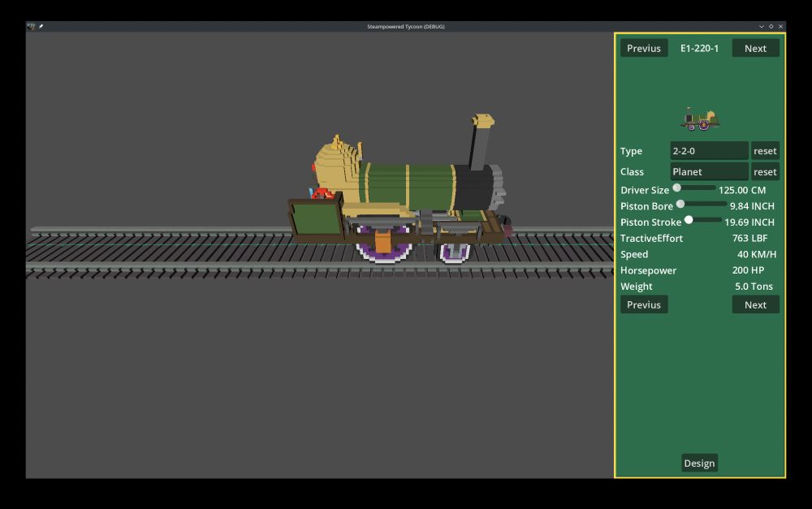Click the Type input showing 2-2-0
The height and width of the screenshot is (509, 812).
(x=709, y=151)
